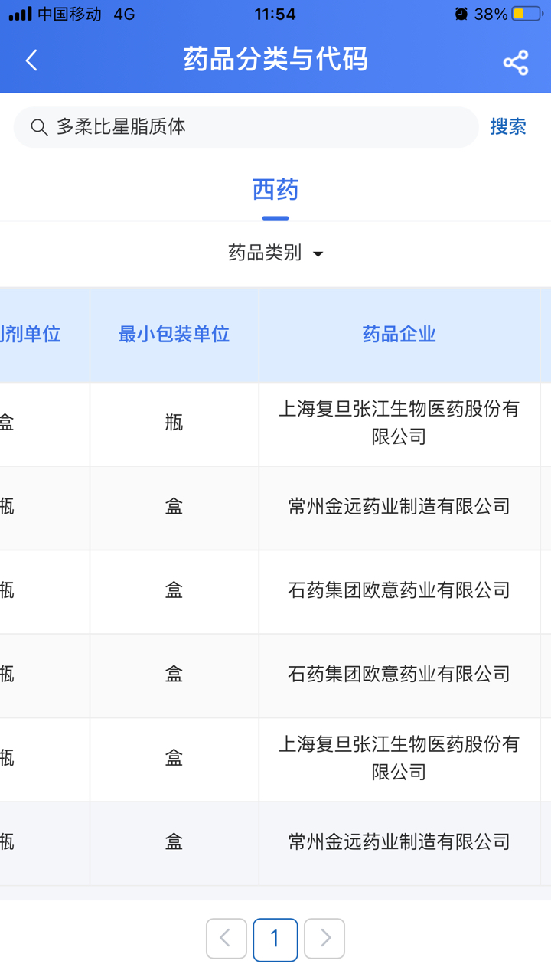Go to next page arrow
551x980 pixels.
[x=324, y=939]
